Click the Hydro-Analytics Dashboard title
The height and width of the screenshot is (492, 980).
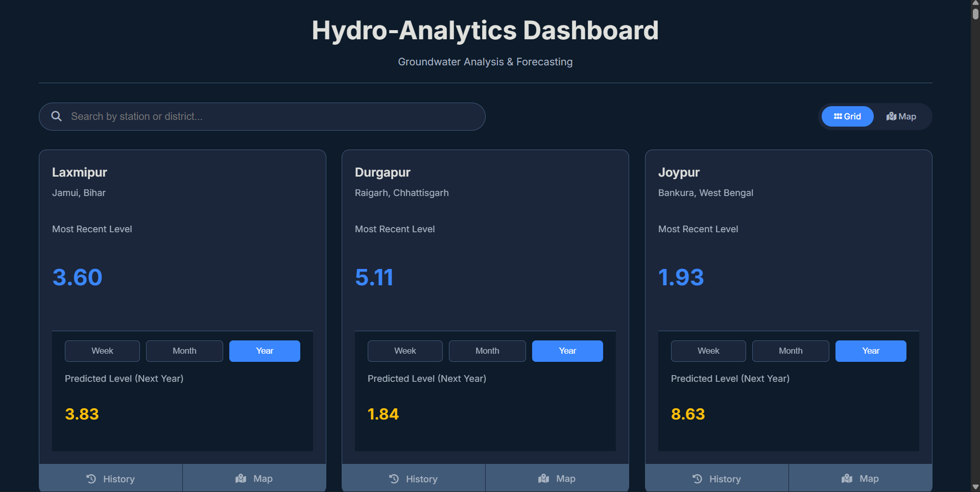(485, 31)
